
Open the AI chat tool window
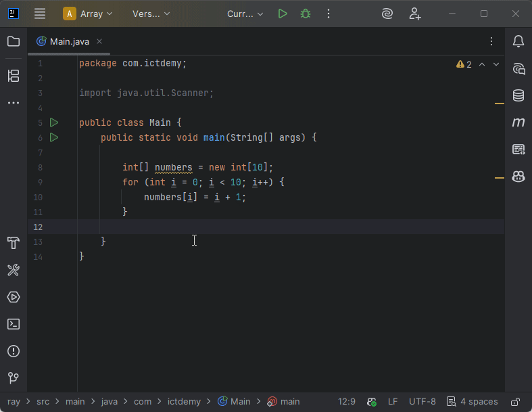click(x=518, y=69)
